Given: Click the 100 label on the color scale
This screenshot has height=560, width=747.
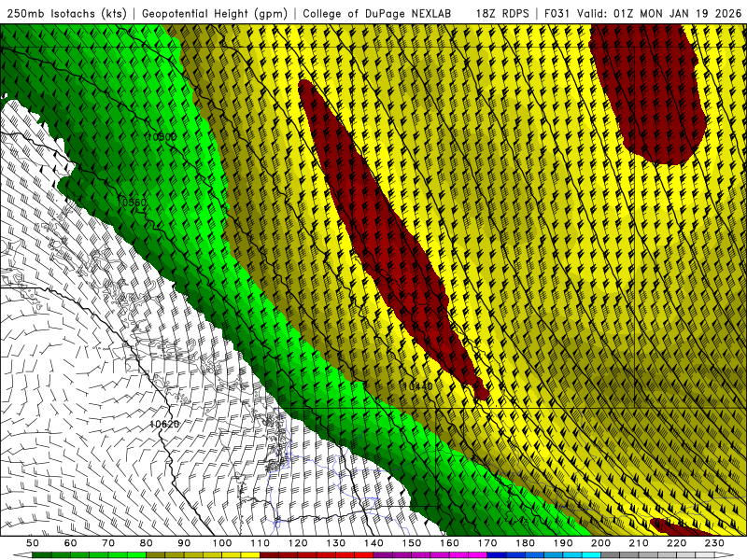Looking at the screenshot, I should 222,543.
